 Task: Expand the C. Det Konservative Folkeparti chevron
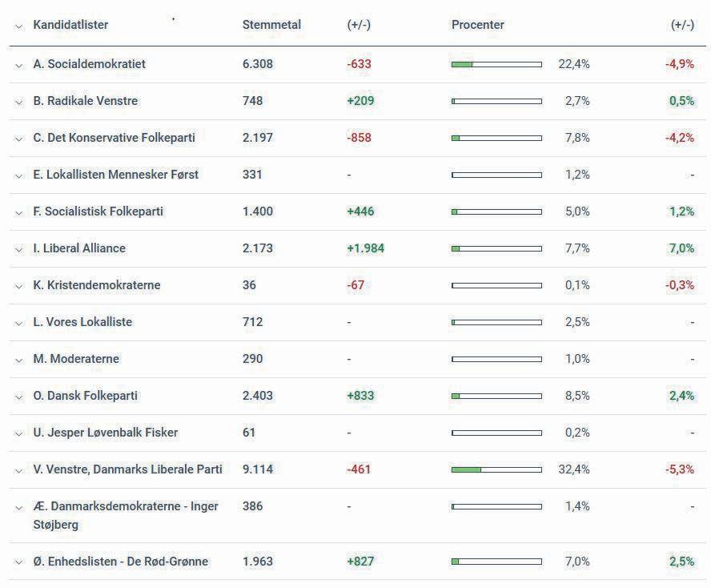pos(18,139)
